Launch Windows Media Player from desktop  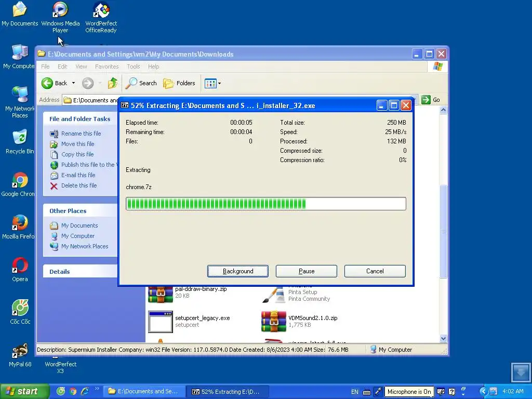click(x=60, y=17)
